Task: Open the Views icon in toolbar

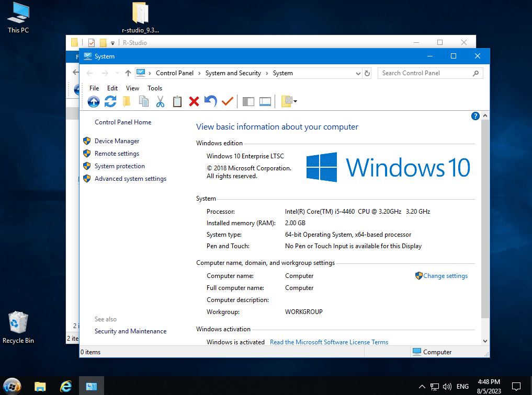Action: [x=287, y=101]
